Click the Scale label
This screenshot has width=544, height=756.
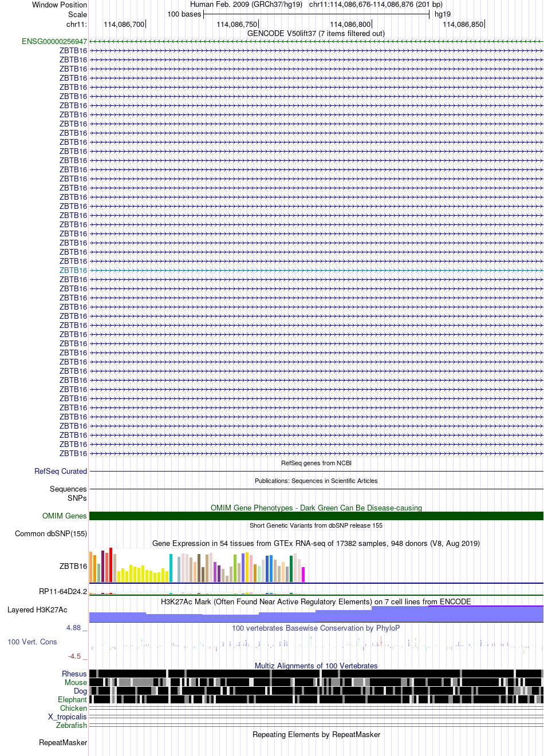pos(77,14)
